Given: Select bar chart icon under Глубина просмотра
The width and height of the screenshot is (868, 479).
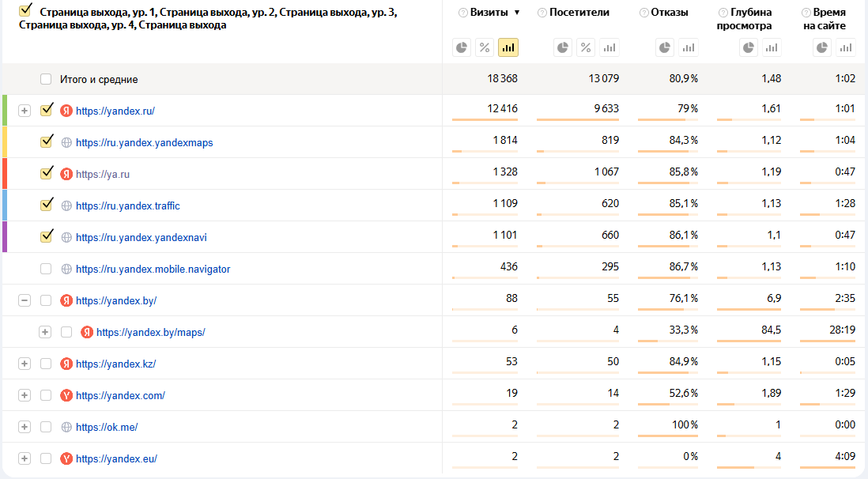Looking at the screenshot, I should (x=772, y=47).
